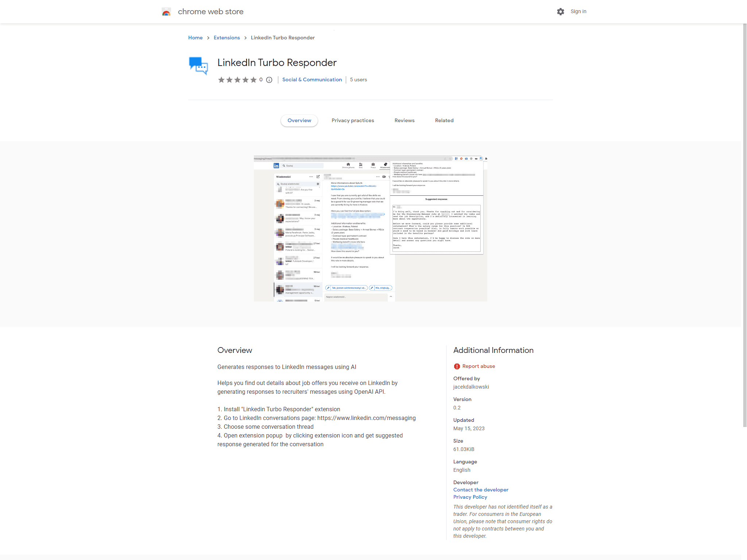This screenshot has width=747, height=560.
Task: Click Contact the developer link
Action: point(481,490)
